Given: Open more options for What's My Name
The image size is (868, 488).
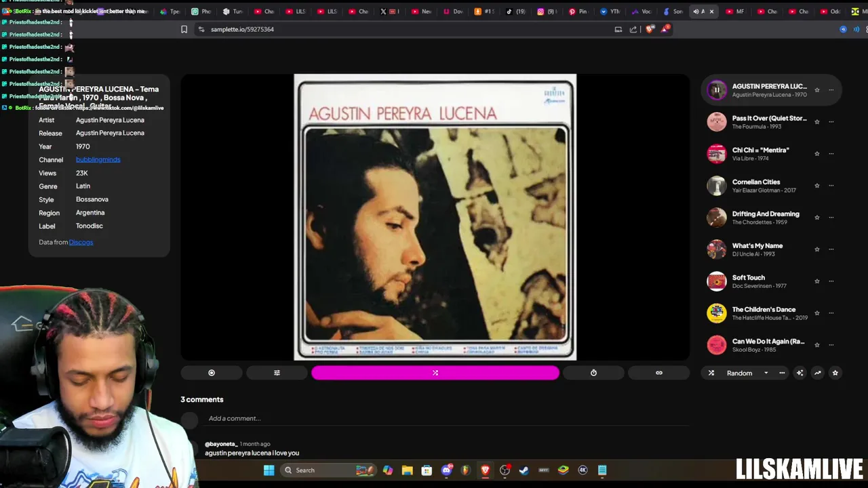Looking at the screenshot, I should pyautogui.click(x=831, y=249).
